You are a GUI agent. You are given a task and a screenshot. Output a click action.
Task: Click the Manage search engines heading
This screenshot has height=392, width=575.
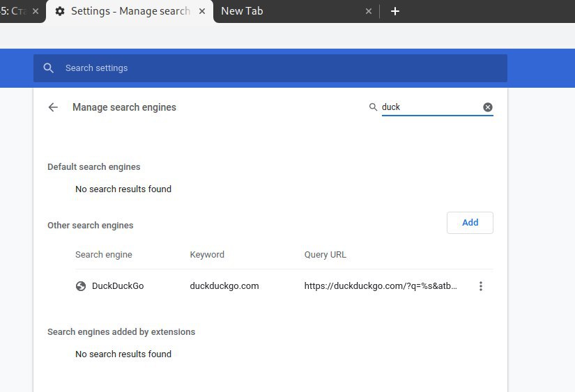pyautogui.click(x=124, y=107)
